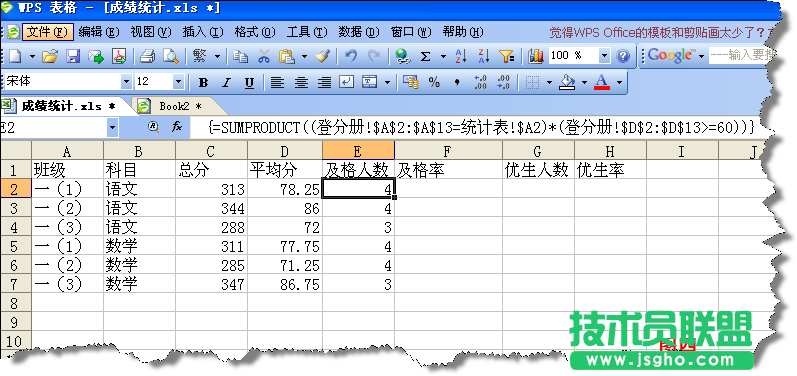Copy the selected cell
The width and height of the screenshot is (797, 376).
coord(240,56)
